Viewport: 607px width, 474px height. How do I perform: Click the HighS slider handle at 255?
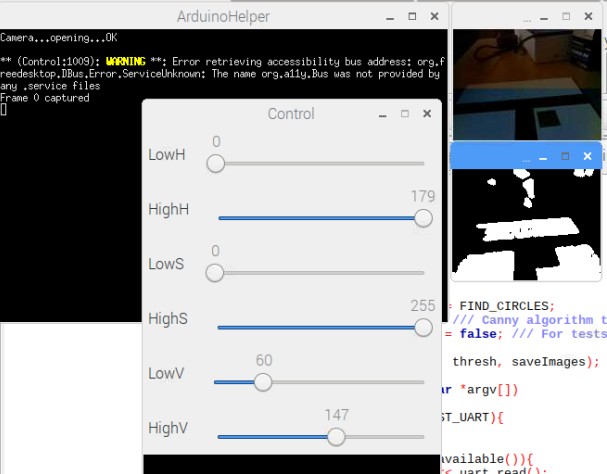coord(423,327)
